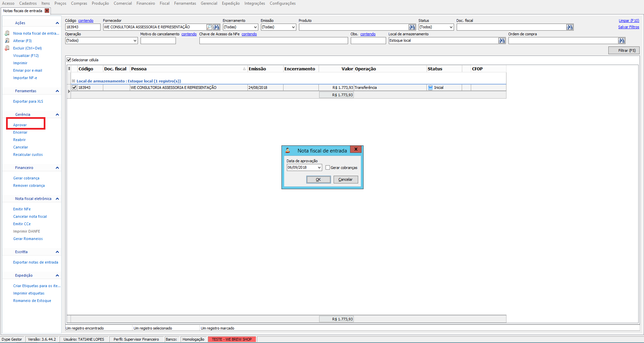Click the Exportar para XLS link
Screen dimensions: 644x343
tap(28, 101)
